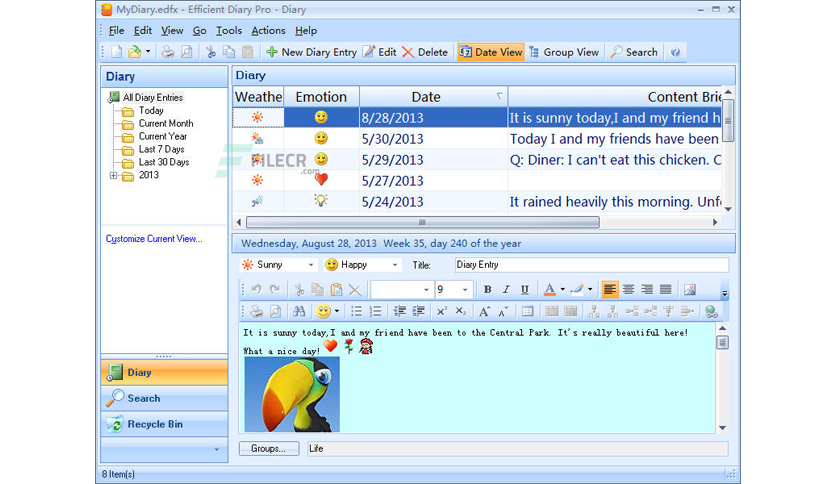Image resolution: width=836 pixels, height=484 pixels.
Task: Click the editor vertical scrollbar thumb
Action: [722, 342]
